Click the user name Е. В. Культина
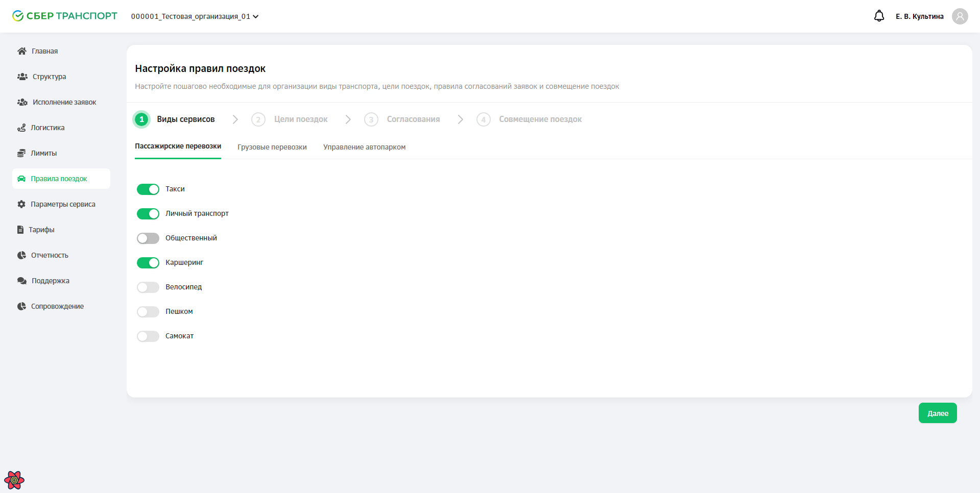The image size is (980, 493). [919, 16]
